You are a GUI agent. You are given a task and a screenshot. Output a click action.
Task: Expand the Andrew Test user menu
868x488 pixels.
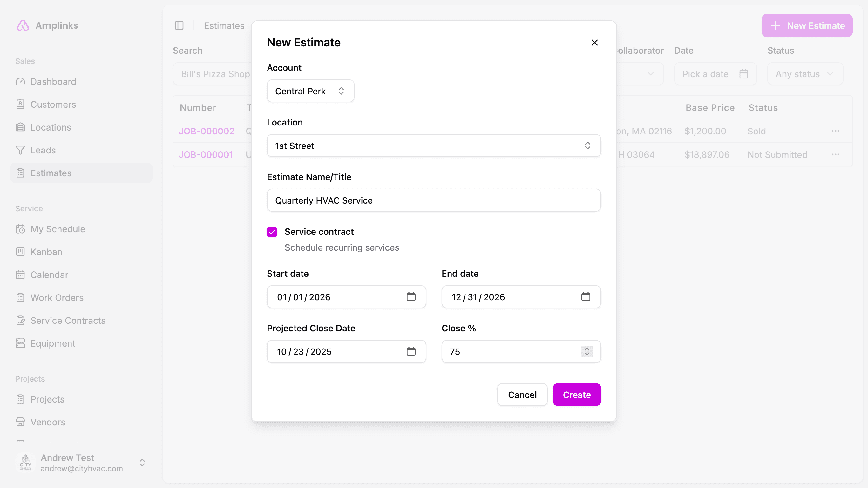(x=142, y=462)
